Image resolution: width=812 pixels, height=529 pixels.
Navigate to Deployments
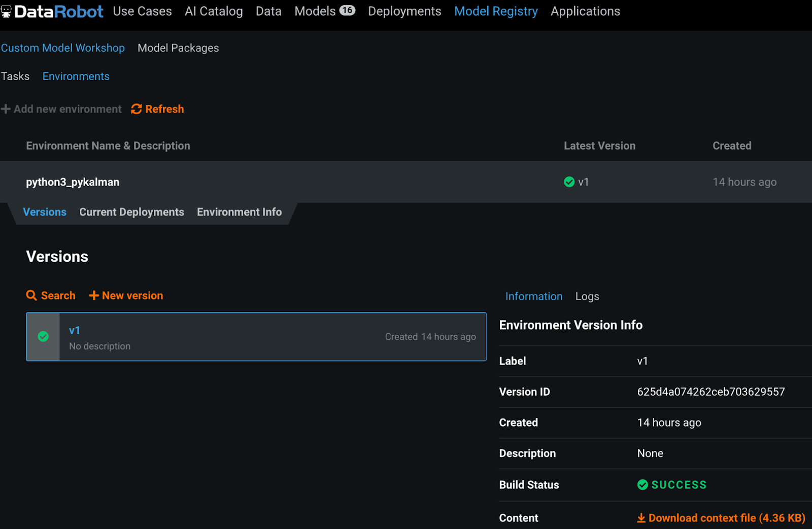[404, 11]
